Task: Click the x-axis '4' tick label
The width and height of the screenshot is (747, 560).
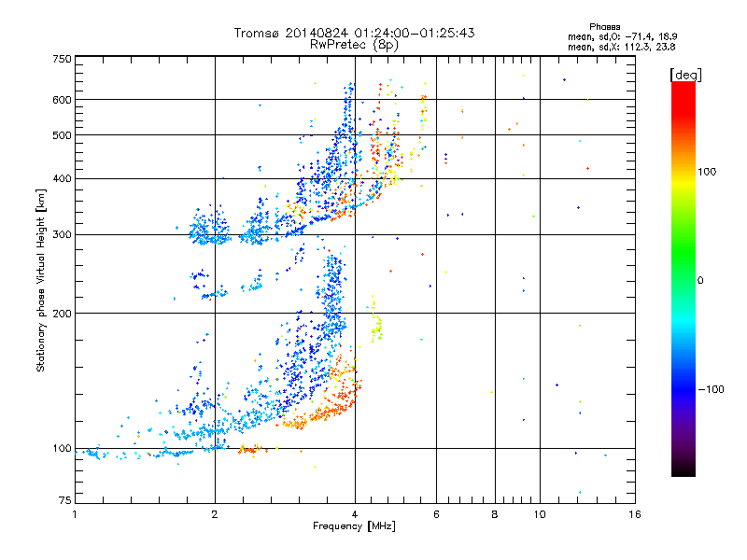Action: (355, 514)
